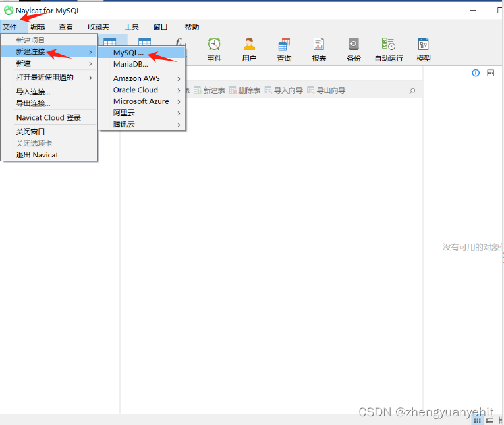Switch to detail list view icon in status bar
This screenshot has width=504, height=425.
(x=490, y=420)
